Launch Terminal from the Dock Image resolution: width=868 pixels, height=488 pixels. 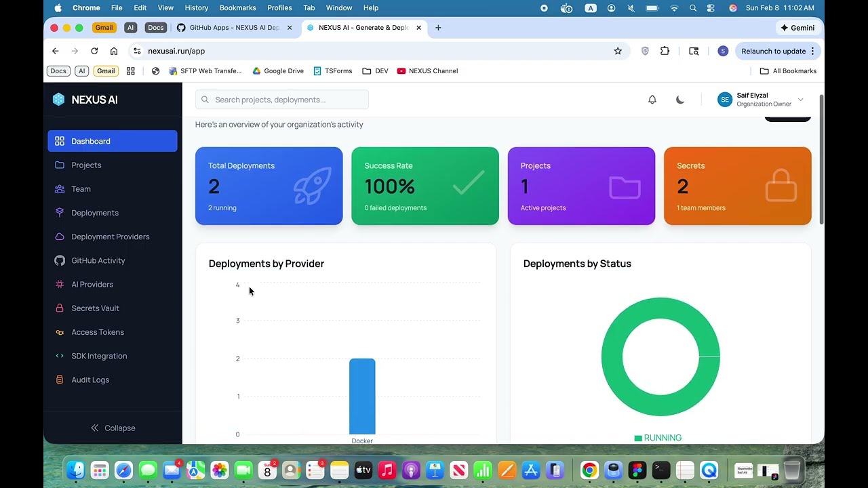coord(661,470)
